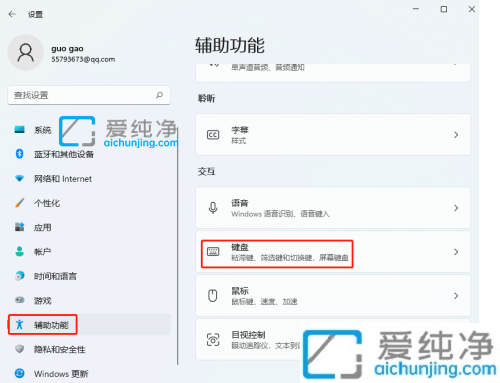Click the 查找设置 search field

89,95
